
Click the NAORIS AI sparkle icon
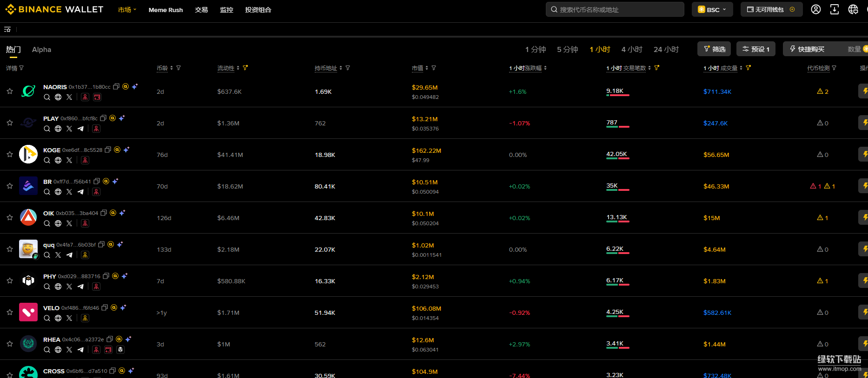click(x=135, y=86)
